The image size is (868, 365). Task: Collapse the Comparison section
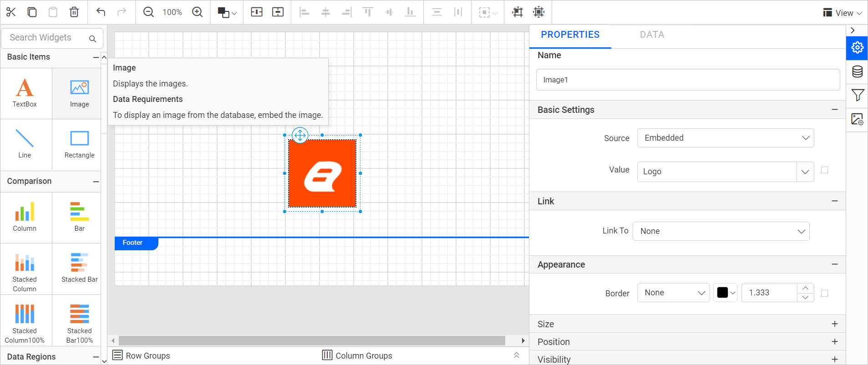tap(96, 182)
